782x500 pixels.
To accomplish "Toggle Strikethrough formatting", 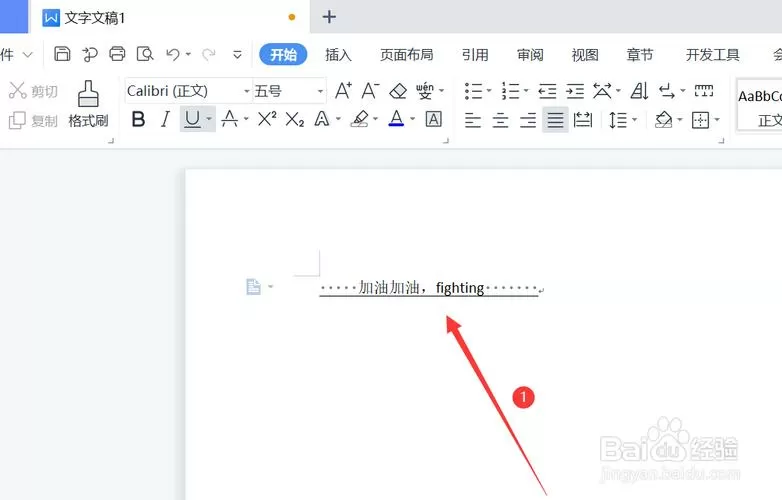I will coord(229,119).
